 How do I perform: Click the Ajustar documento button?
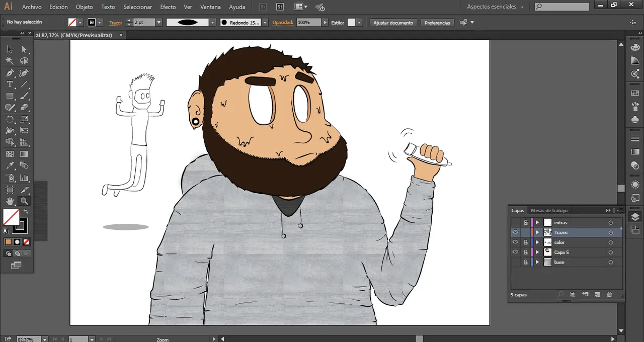click(x=393, y=23)
